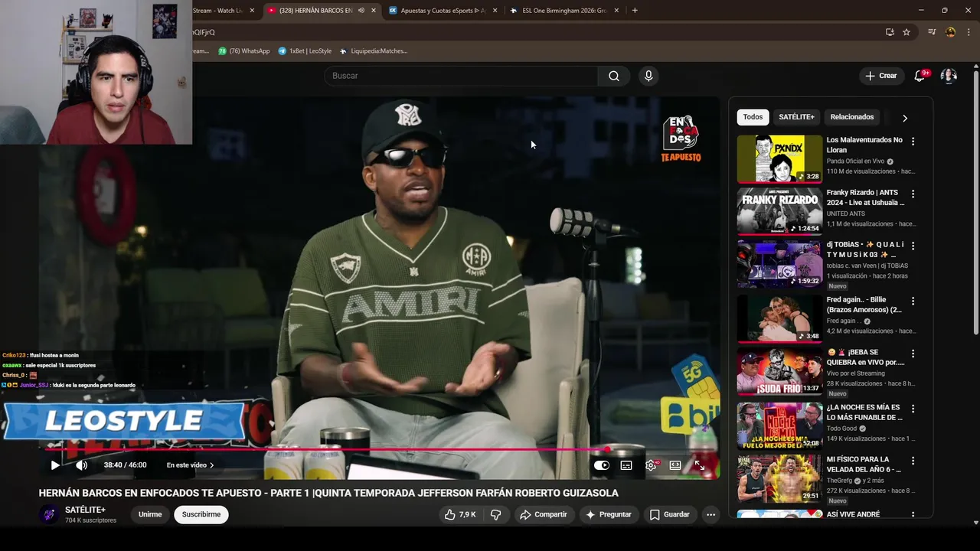
Task: Switch to ESL One Birmingham 2026 tab
Action: coord(565,11)
